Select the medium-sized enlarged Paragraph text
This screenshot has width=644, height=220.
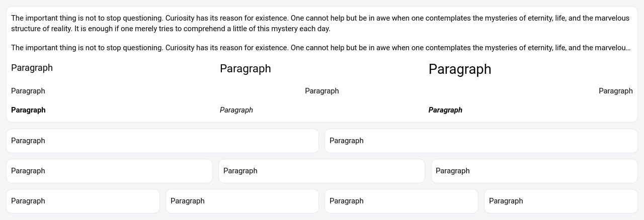(246, 69)
